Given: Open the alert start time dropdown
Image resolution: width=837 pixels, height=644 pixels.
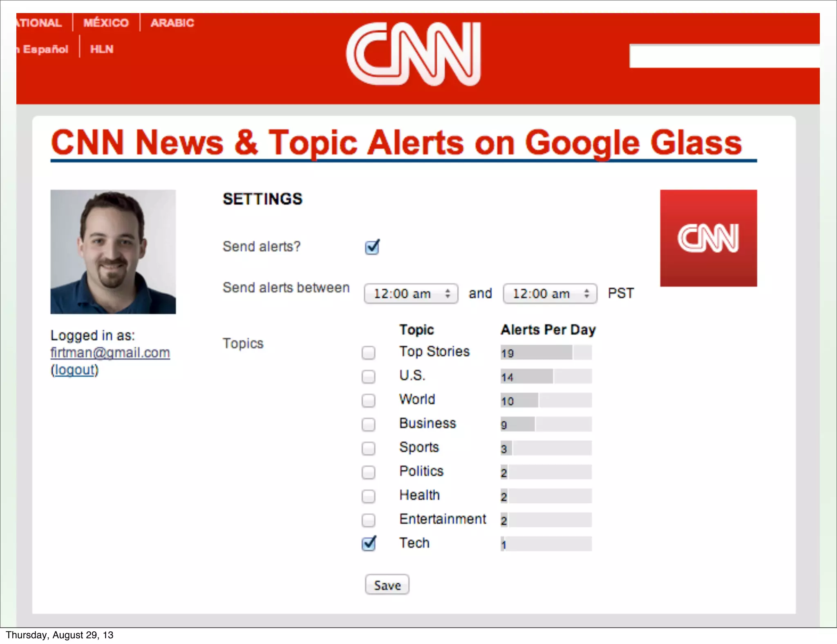Looking at the screenshot, I should [x=410, y=294].
